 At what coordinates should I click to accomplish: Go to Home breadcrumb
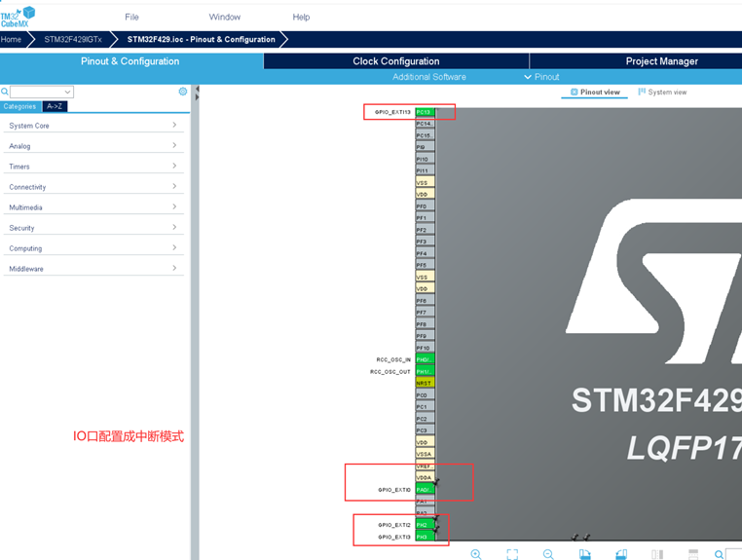[x=11, y=39]
